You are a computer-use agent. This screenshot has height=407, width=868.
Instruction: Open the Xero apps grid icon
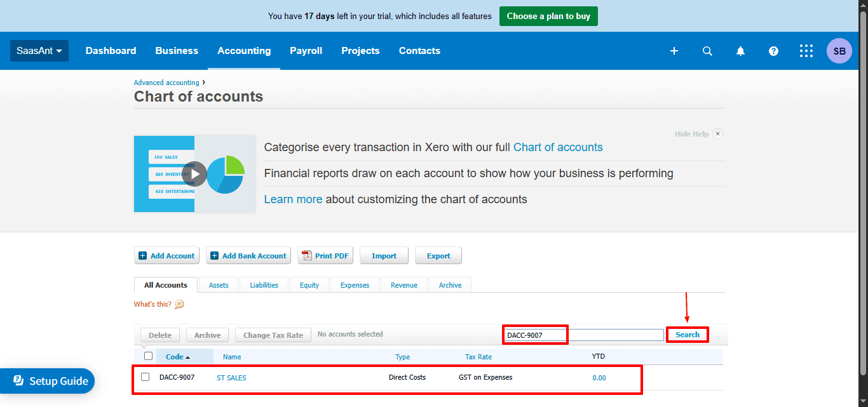pyautogui.click(x=806, y=51)
